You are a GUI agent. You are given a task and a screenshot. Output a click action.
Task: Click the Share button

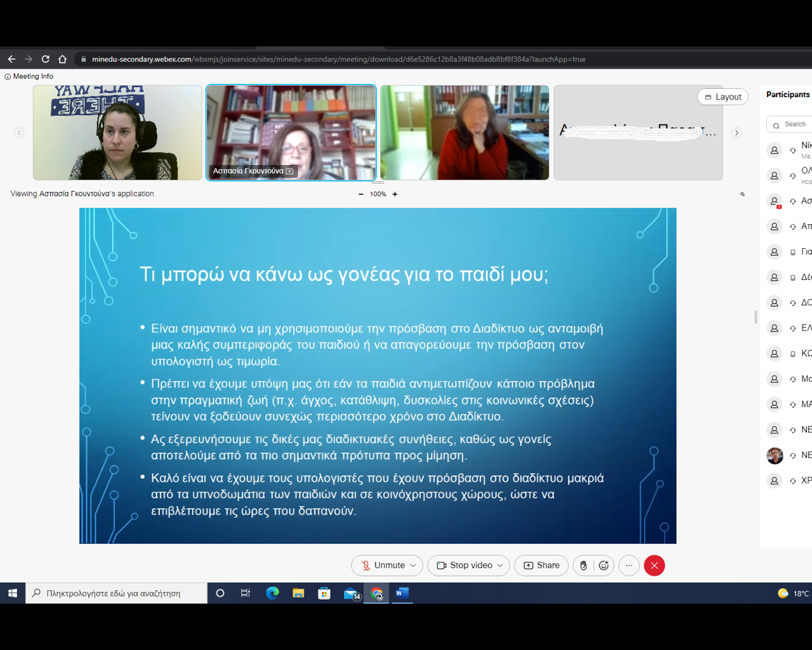[541, 566]
